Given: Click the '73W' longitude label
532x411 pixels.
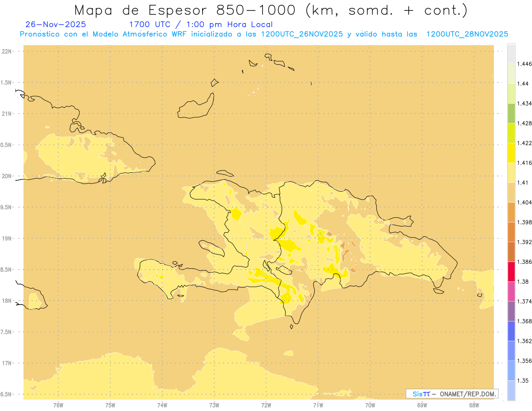Looking at the screenshot, I should point(214,405).
